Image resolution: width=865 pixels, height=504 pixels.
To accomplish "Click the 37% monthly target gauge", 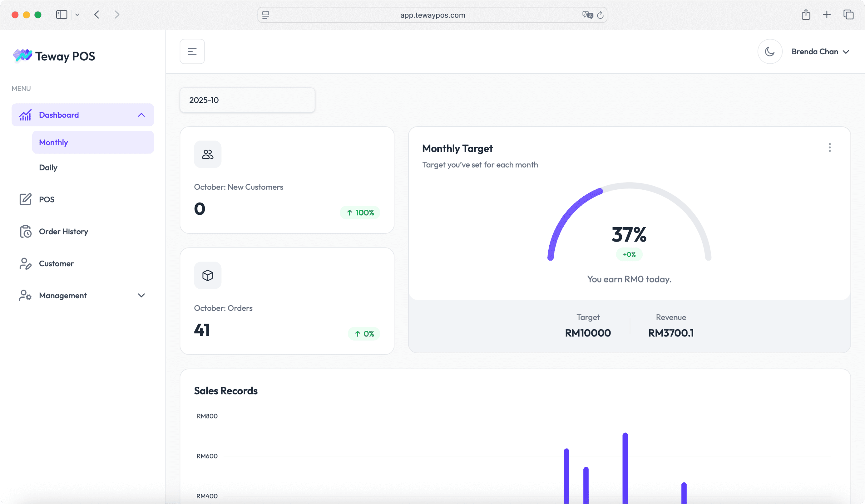I will (x=629, y=234).
